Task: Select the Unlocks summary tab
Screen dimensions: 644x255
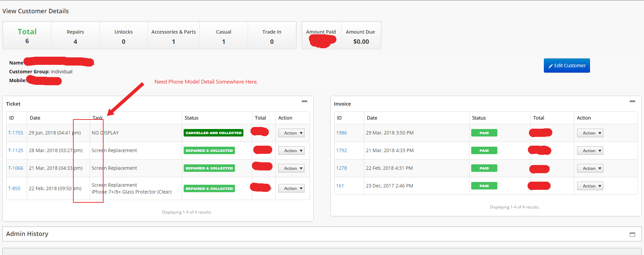Action: [x=124, y=36]
